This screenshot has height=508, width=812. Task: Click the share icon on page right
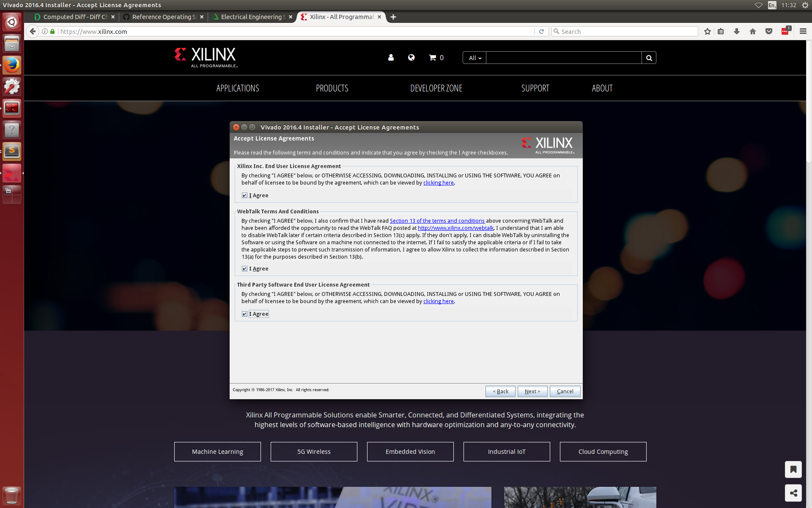click(x=793, y=493)
